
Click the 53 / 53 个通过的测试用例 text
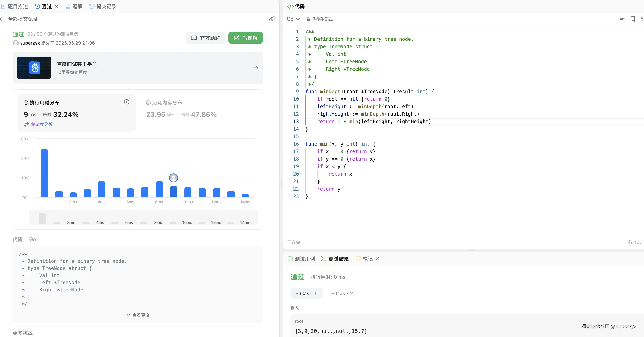point(53,34)
